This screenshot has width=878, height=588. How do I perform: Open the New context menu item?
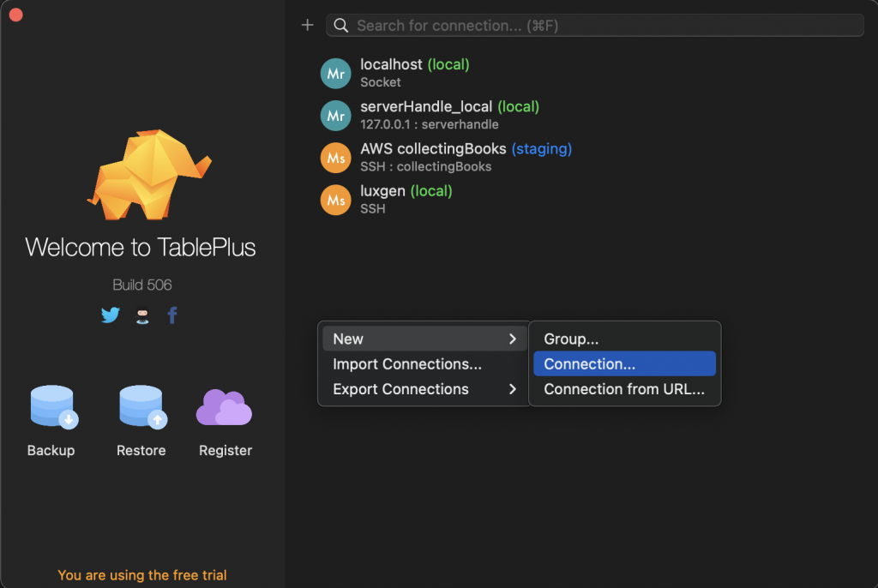click(424, 339)
